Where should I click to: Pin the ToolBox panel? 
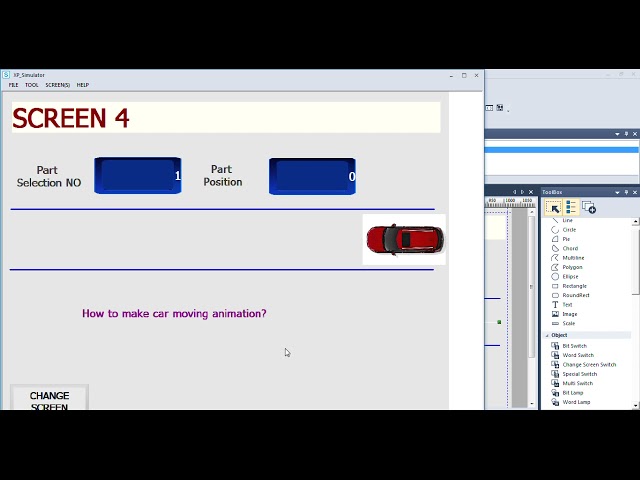click(x=626, y=192)
